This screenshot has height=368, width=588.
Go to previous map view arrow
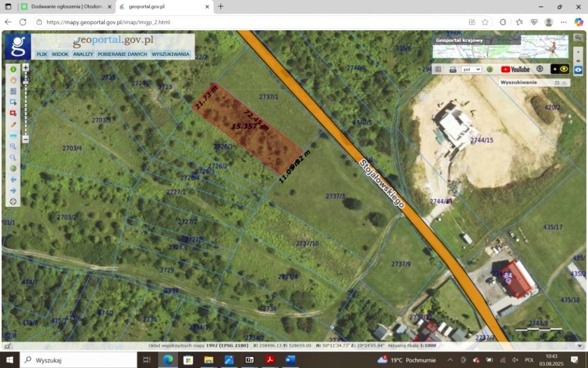(13, 180)
